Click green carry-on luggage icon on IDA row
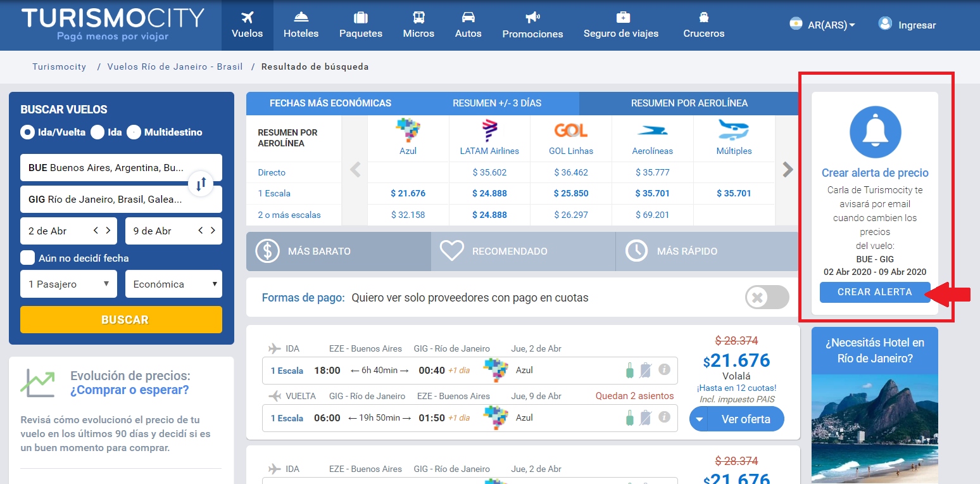 pyautogui.click(x=629, y=370)
